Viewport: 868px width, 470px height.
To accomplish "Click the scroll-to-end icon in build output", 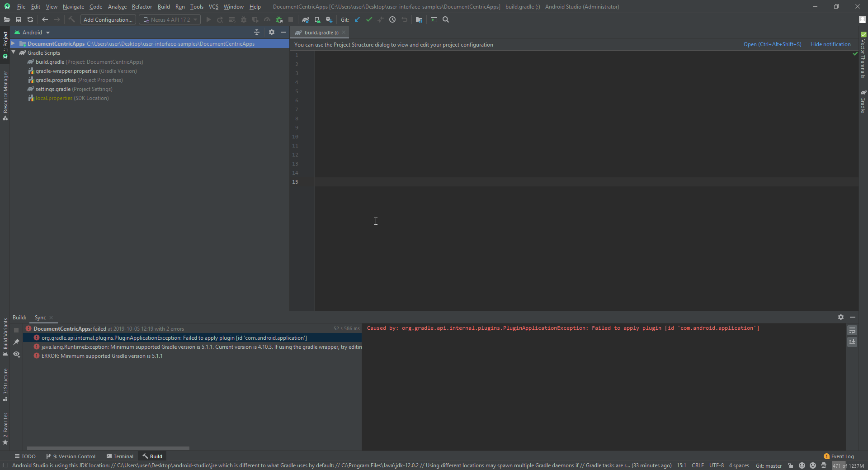I will pos(852,342).
